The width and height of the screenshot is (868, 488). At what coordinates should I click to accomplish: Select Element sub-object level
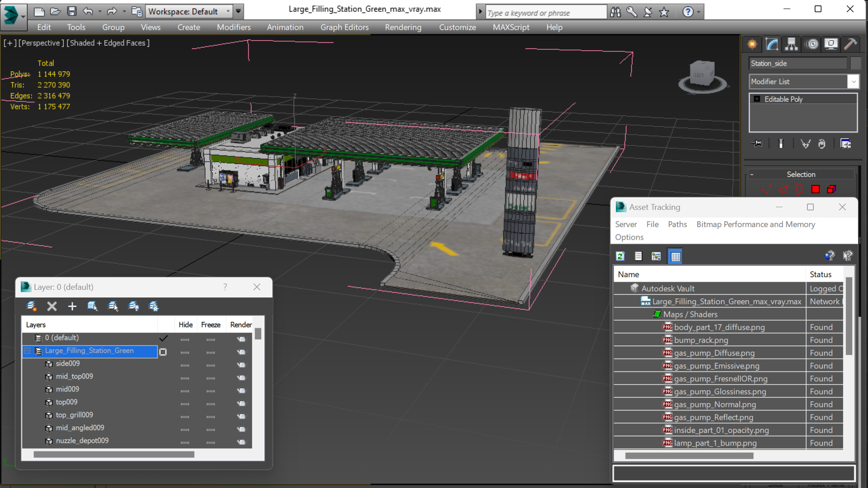click(x=831, y=190)
